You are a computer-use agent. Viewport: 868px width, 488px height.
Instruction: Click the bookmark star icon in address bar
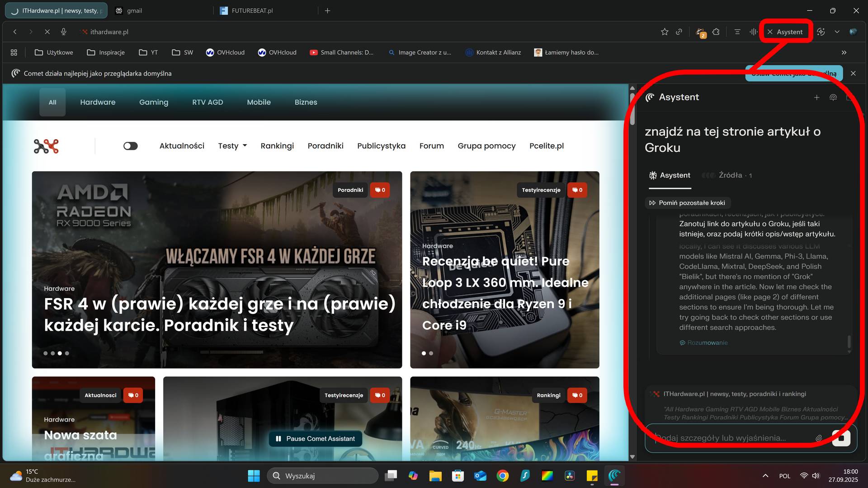click(x=664, y=32)
